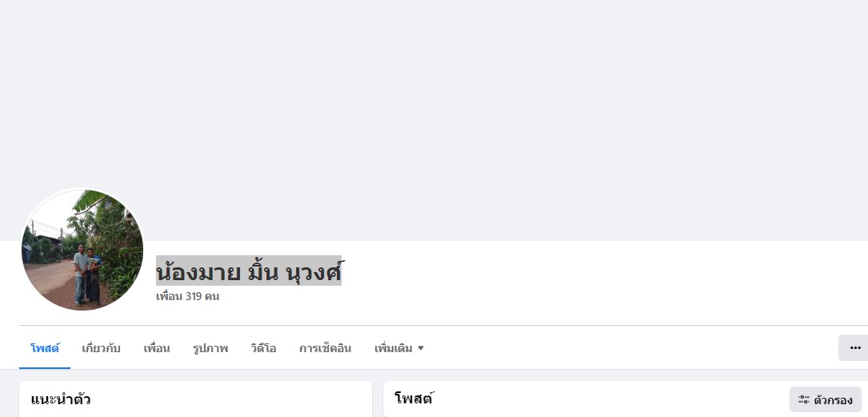Viewport: 868px width, 417px height.
Task: Click the โพสต์ heading in the feed card
Action: [413, 398]
